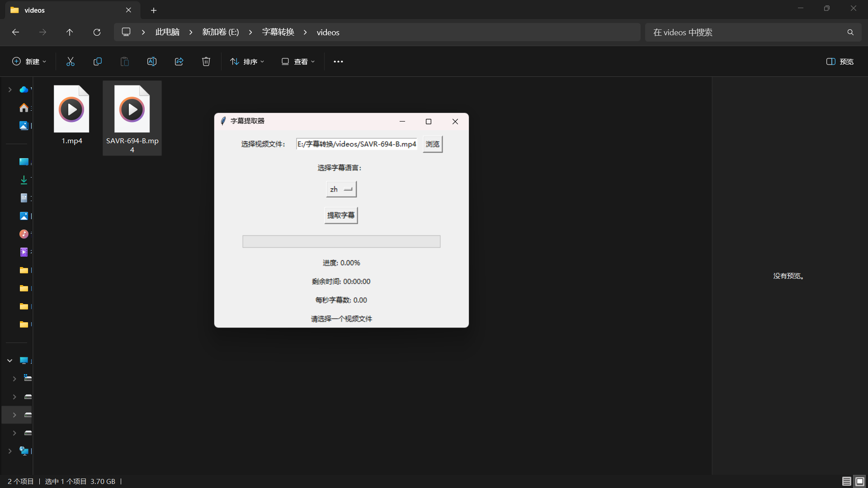Expand the Network tree node chevron

tap(9, 451)
